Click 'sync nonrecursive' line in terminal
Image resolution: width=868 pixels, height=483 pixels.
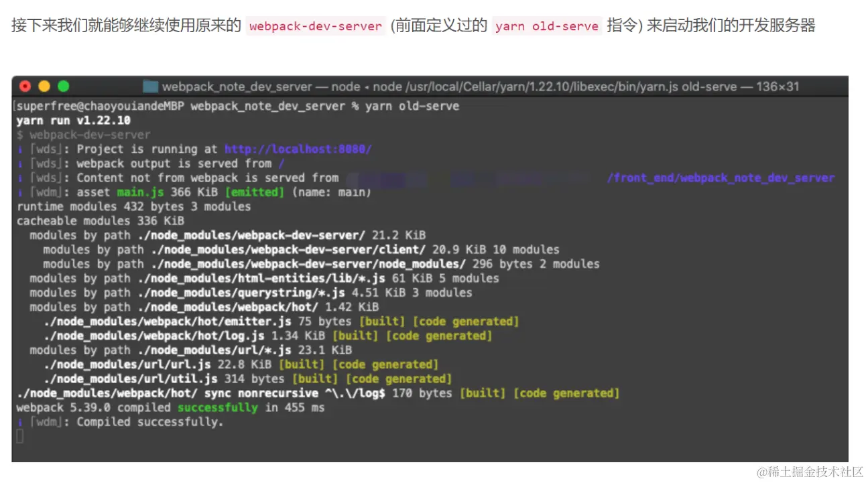point(318,393)
